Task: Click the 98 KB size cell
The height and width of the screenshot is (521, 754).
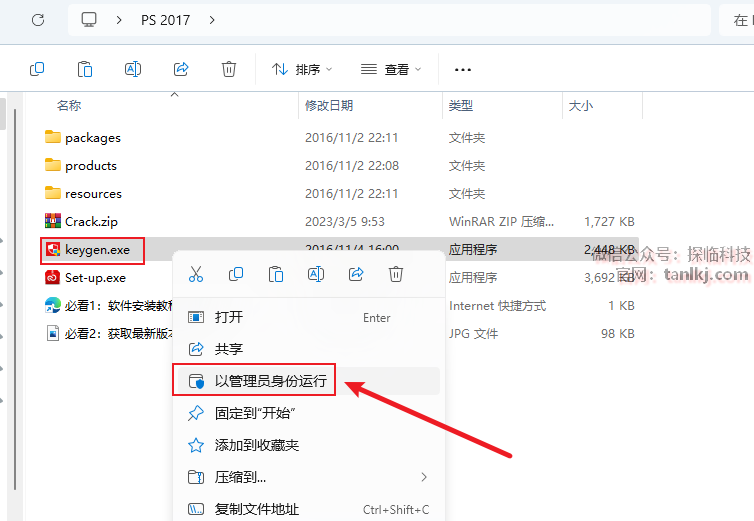Action: pos(617,333)
